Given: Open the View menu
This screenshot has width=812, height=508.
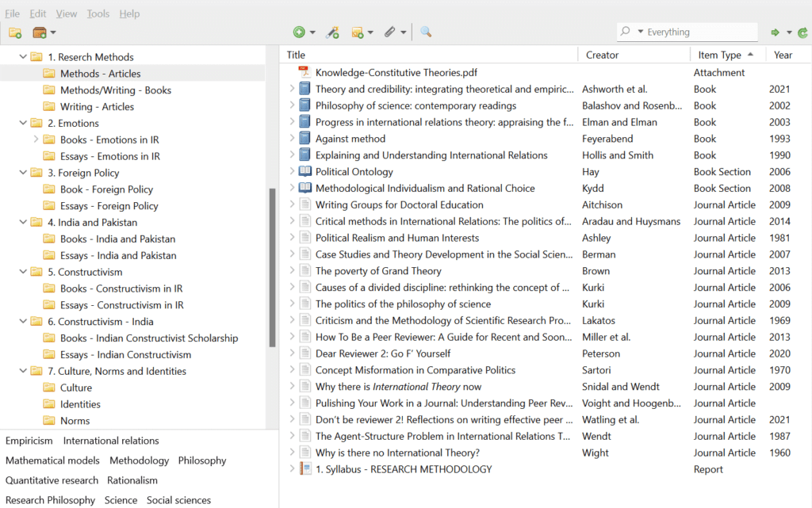Looking at the screenshot, I should coord(67,13).
